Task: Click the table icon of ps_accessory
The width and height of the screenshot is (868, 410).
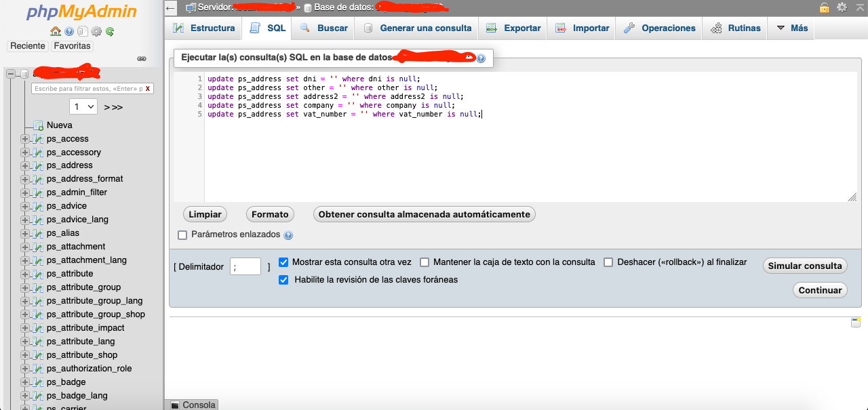Action: click(x=38, y=152)
